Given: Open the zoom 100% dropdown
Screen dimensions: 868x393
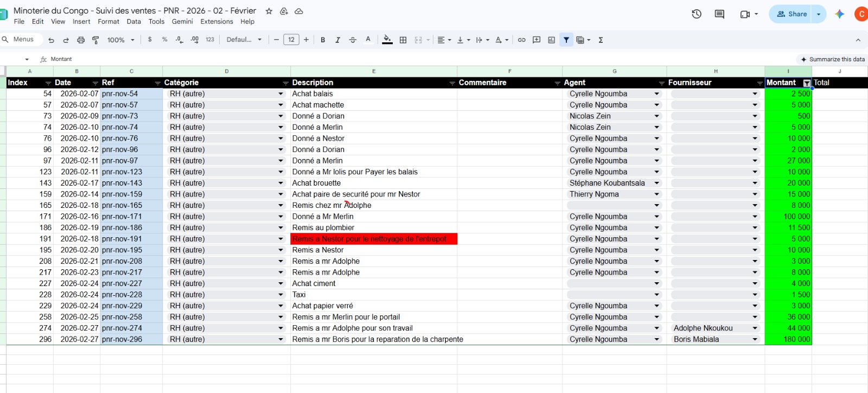Looking at the screenshot, I should point(120,40).
